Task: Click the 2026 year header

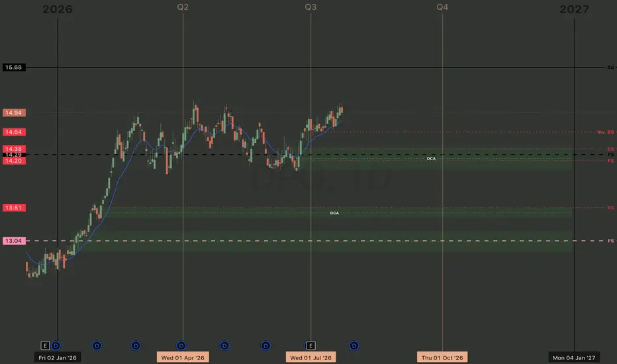Action: pyautogui.click(x=58, y=9)
